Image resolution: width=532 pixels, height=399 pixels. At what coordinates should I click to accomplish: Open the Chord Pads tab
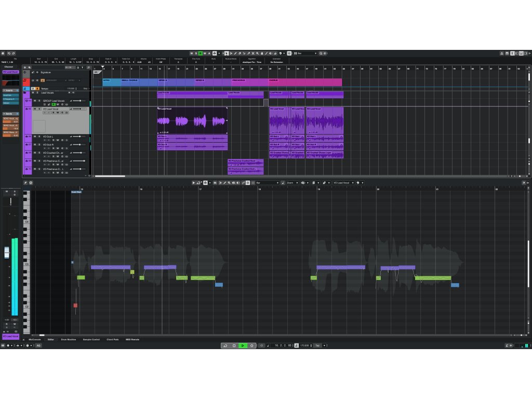(113, 339)
